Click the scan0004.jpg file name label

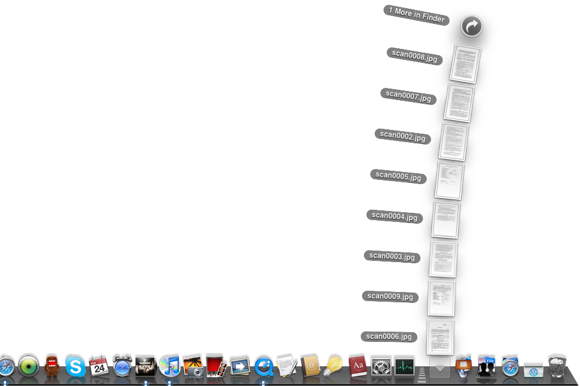tap(394, 216)
